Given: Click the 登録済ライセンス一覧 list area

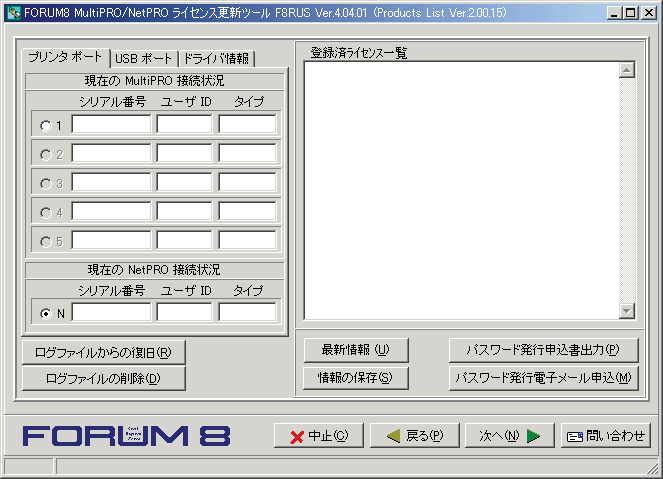Looking at the screenshot, I should pos(461,191).
